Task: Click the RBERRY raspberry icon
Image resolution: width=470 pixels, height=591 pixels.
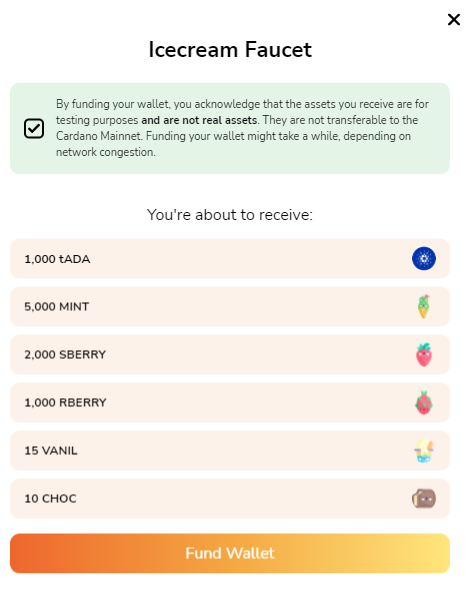Action: coord(424,403)
